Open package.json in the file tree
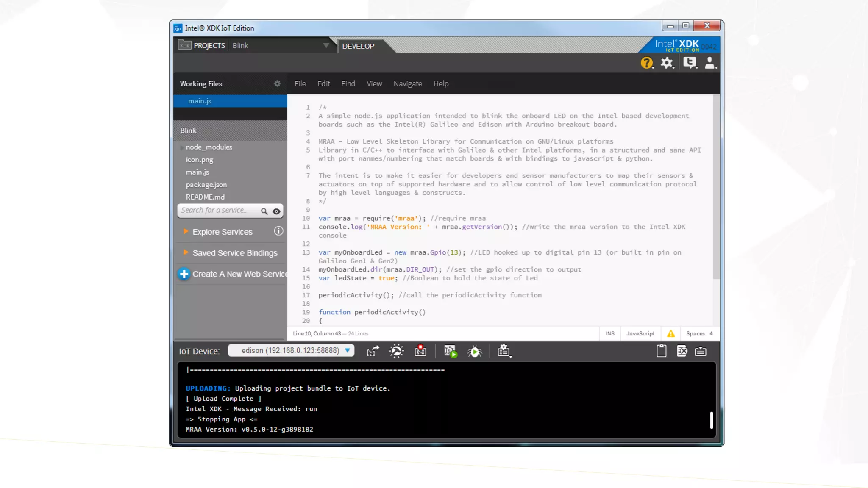This screenshot has height=488, width=868. pyautogui.click(x=206, y=185)
